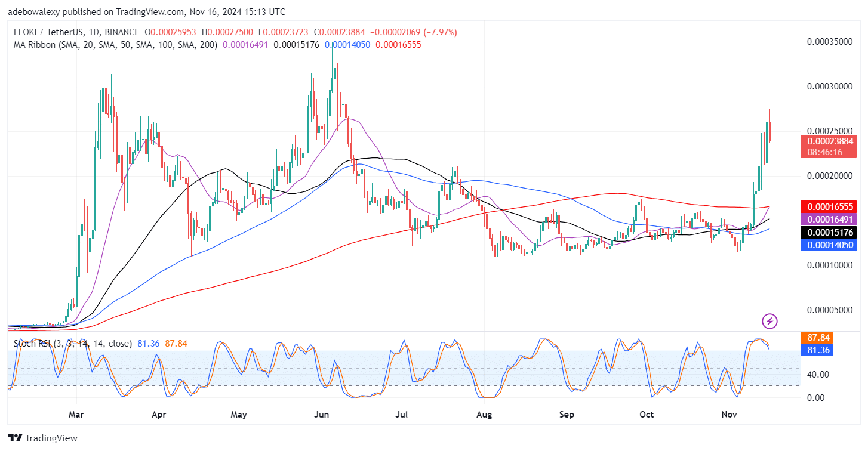Click the 0.00005000 price axis label
This screenshot has height=451, width=868.
point(830,310)
